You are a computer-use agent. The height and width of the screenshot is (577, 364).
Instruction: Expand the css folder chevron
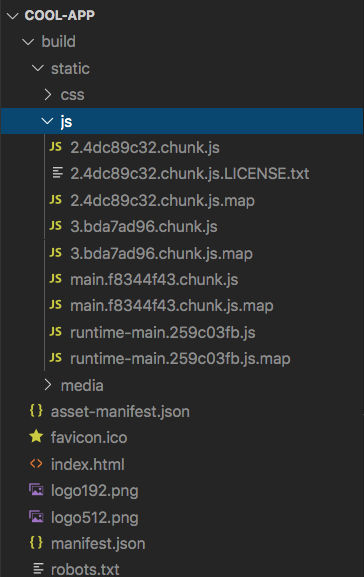coord(48,95)
